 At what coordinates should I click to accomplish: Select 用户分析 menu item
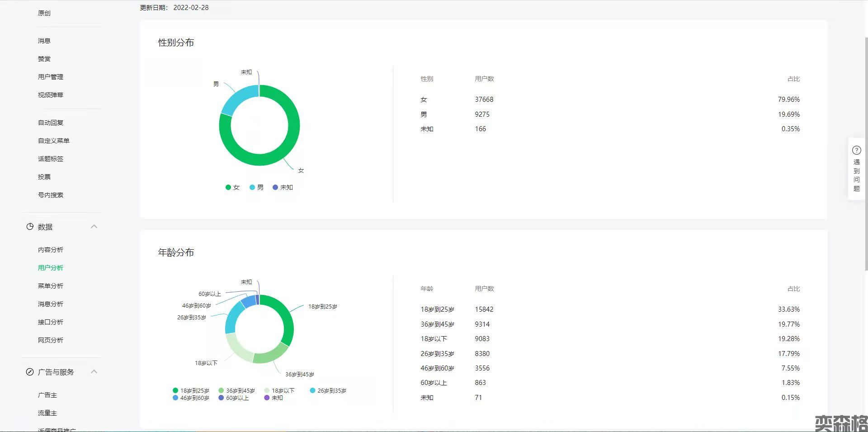click(x=51, y=268)
